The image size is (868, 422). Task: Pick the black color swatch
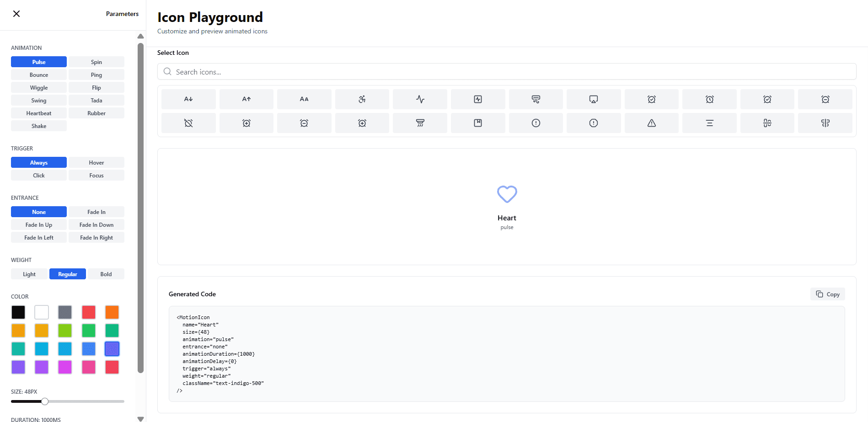coord(18,312)
